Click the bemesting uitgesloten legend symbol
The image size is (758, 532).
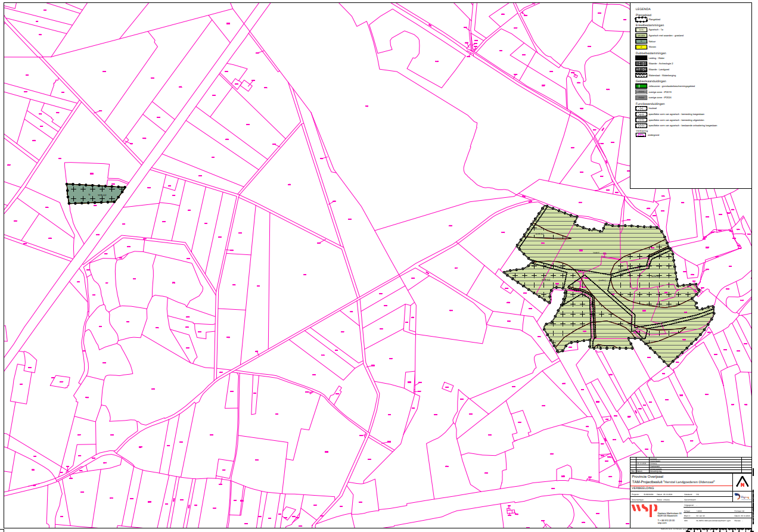pos(641,120)
